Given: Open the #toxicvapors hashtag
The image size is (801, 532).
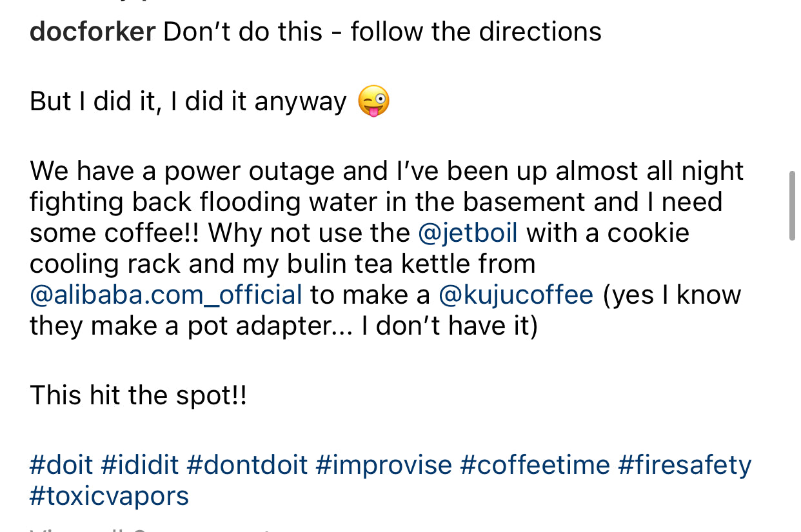Looking at the screenshot, I should [109, 496].
